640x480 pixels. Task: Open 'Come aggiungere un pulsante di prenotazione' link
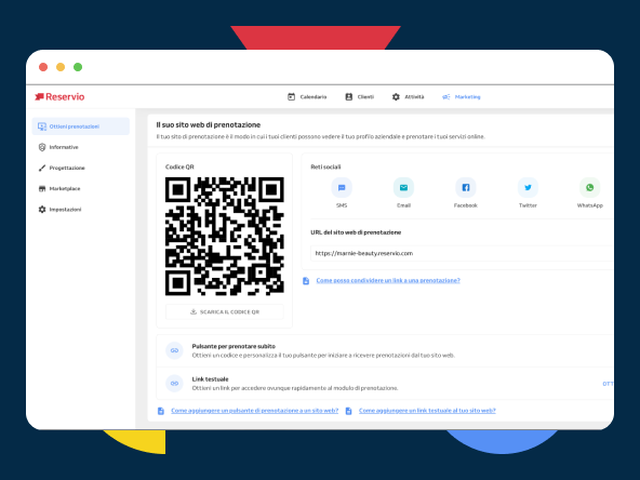tap(255, 411)
